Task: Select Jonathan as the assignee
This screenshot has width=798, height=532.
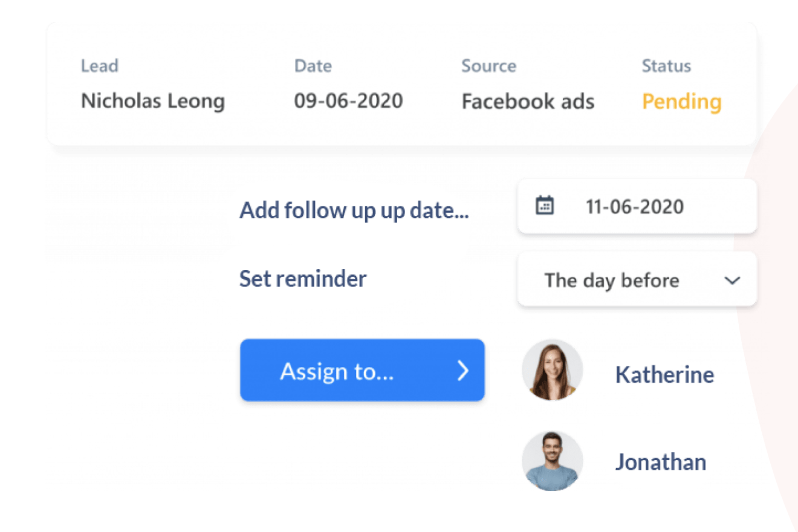Action: (660, 462)
